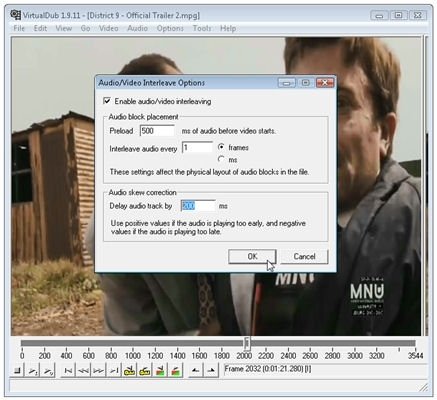This screenshot has width=437, height=400.
Task: Select the ms interleave radio option
Action: coord(221,159)
